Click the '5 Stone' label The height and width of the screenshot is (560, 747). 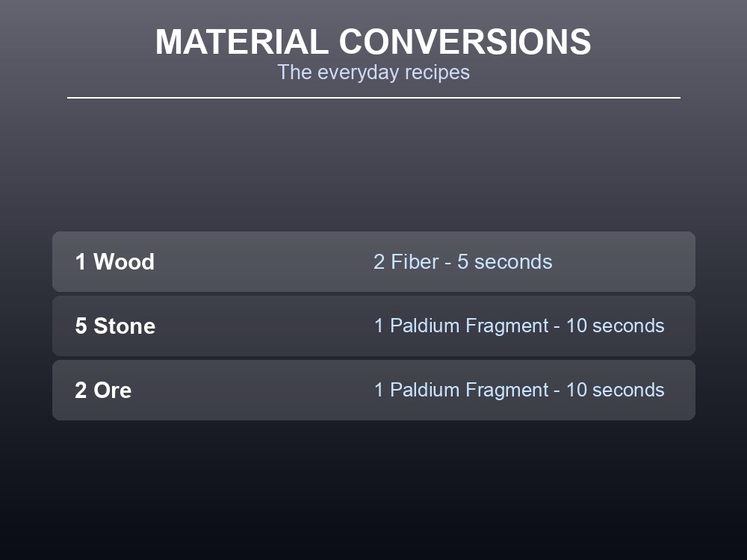115,326
